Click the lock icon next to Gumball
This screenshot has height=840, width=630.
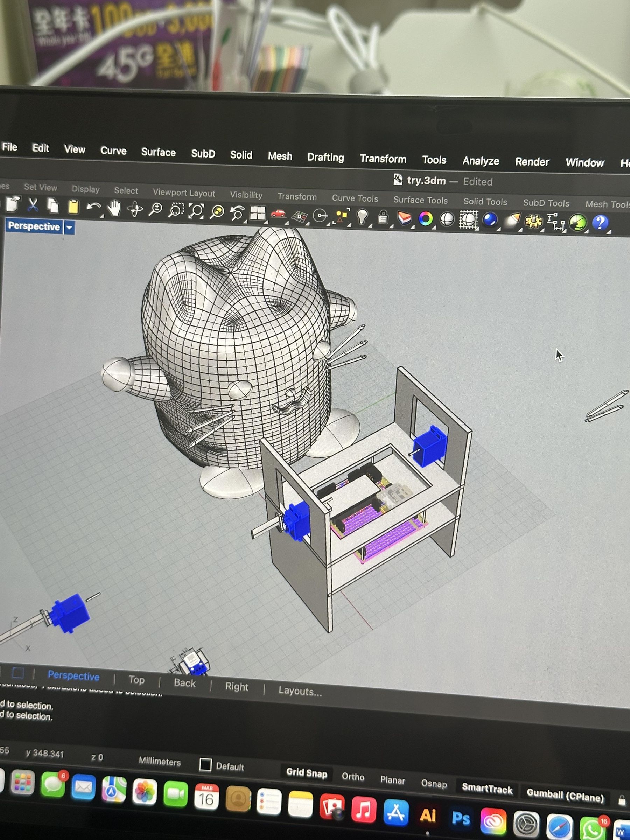(x=622, y=800)
